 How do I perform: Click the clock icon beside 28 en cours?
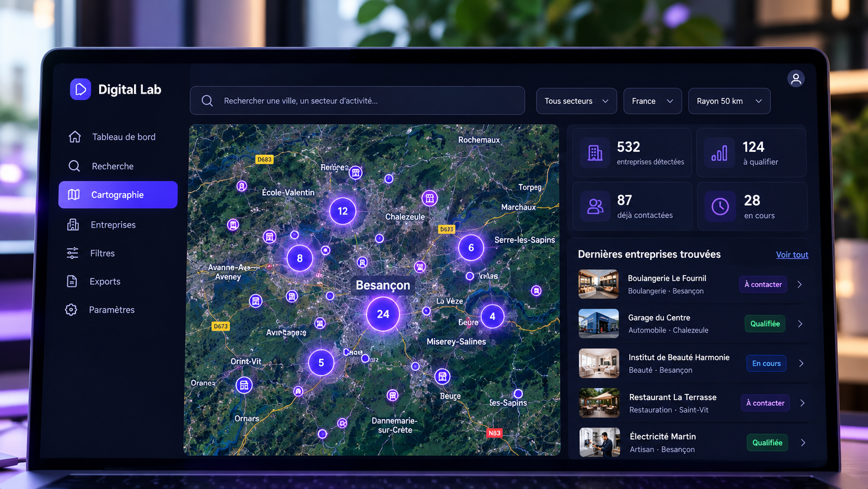pyautogui.click(x=720, y=206)
